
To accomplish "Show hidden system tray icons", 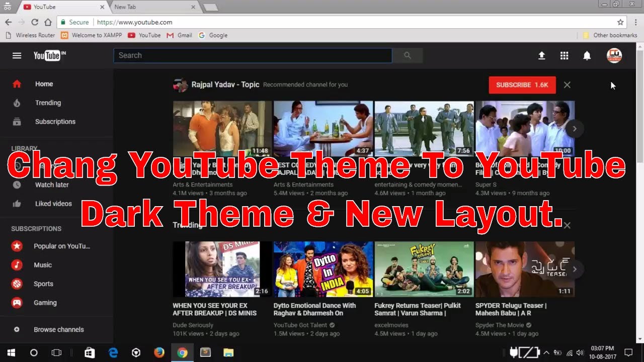I will click(x=546, y=352).
